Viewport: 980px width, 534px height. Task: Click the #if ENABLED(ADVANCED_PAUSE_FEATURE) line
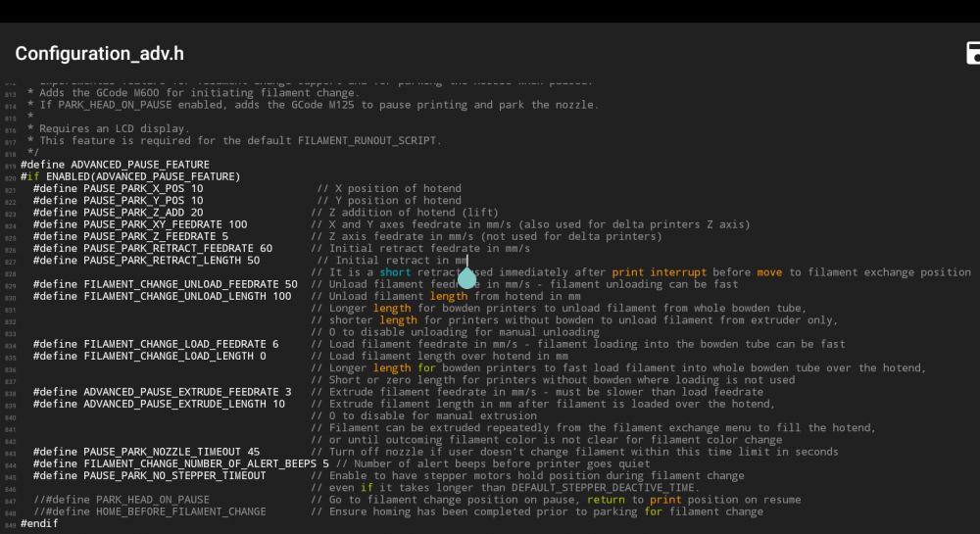(130, 176)
